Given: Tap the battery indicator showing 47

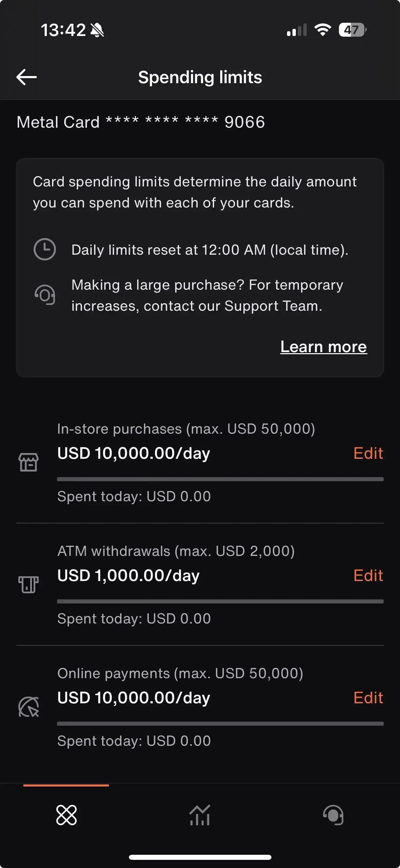Looking at the screenshot, I should (x=353, y=30).
